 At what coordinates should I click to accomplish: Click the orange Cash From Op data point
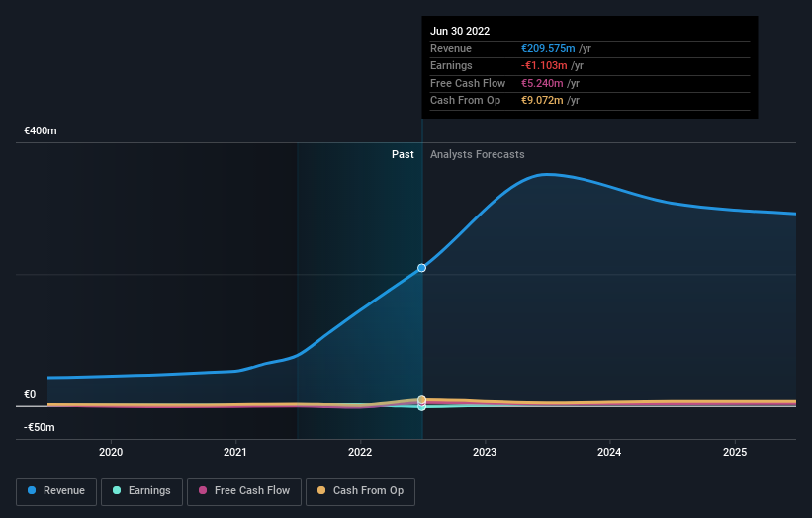421,399
